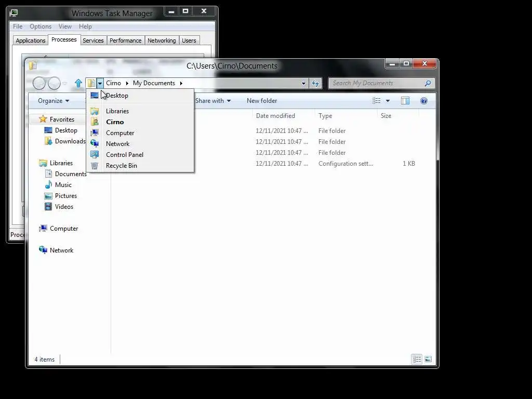Choose Network in the location dropdown

[118, 144]
